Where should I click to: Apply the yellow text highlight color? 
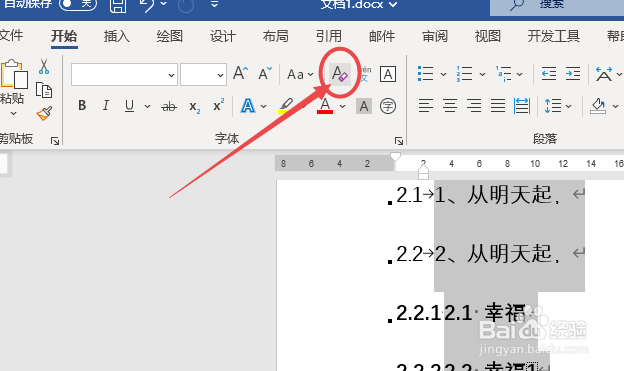coord(285,106)
